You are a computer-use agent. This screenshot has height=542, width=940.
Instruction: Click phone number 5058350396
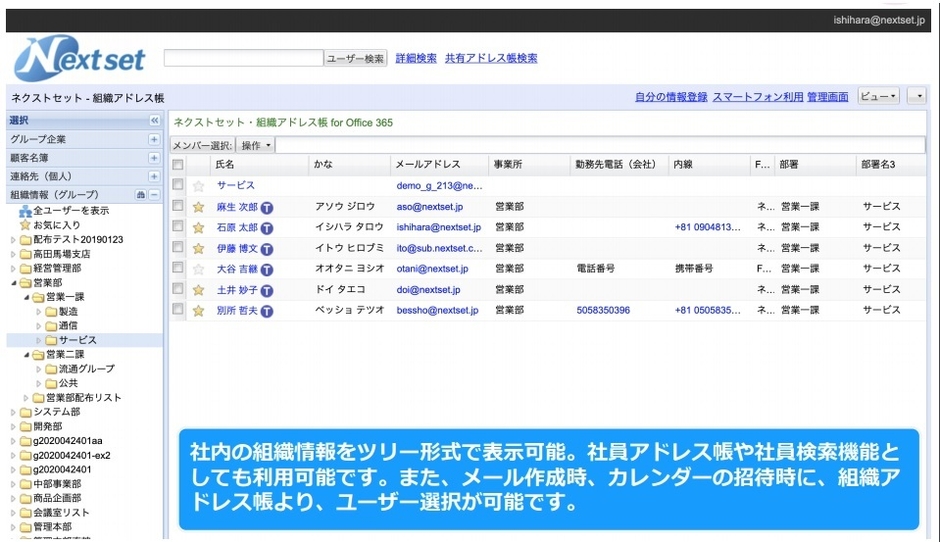(x=603, y=311)
